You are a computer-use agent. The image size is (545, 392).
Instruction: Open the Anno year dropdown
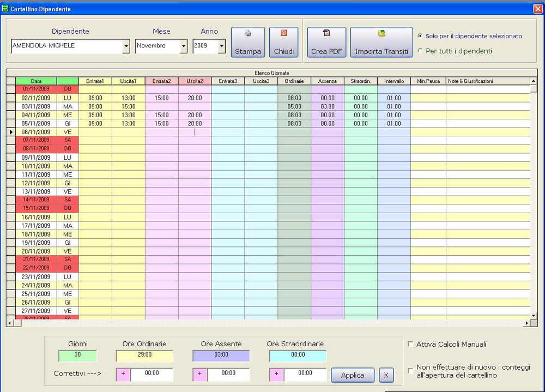[222, 46]
